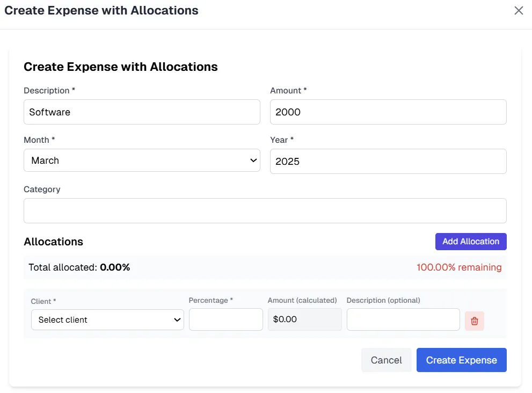
Task: Click the red 100.00% remaining text
Action: coord(458,267)
